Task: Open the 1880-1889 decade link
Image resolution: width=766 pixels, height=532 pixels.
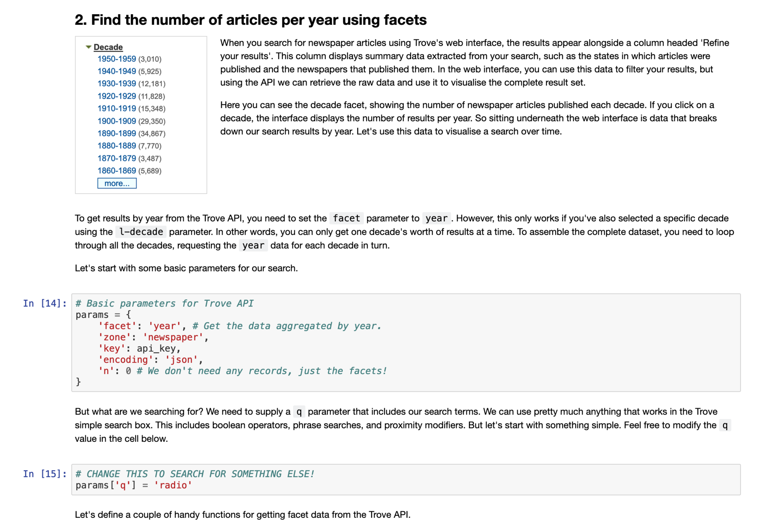Action: point(117,146)
